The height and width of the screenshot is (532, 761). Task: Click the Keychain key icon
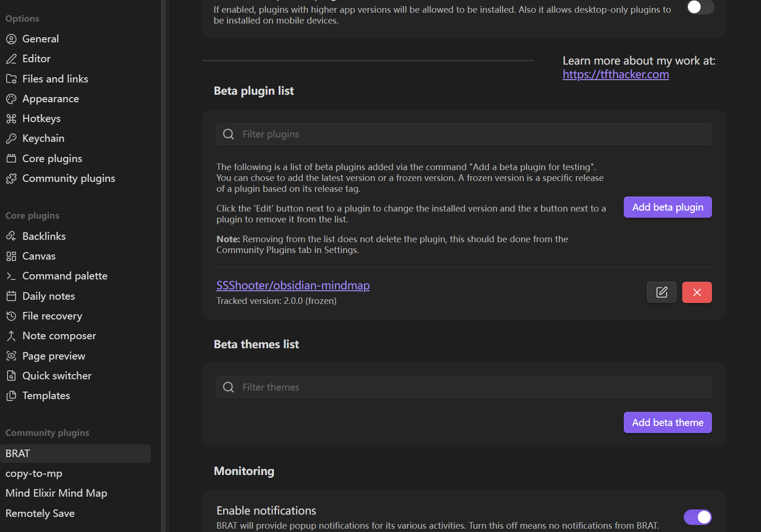11,139
